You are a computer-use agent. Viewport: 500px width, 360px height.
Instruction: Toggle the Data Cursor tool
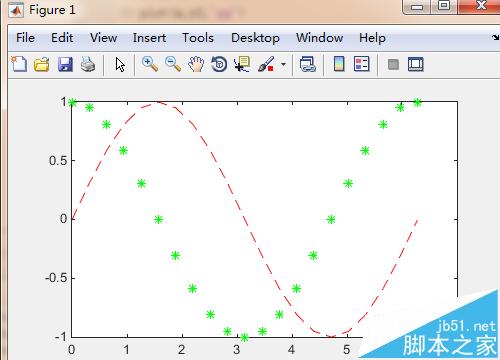tap(242, 64)
